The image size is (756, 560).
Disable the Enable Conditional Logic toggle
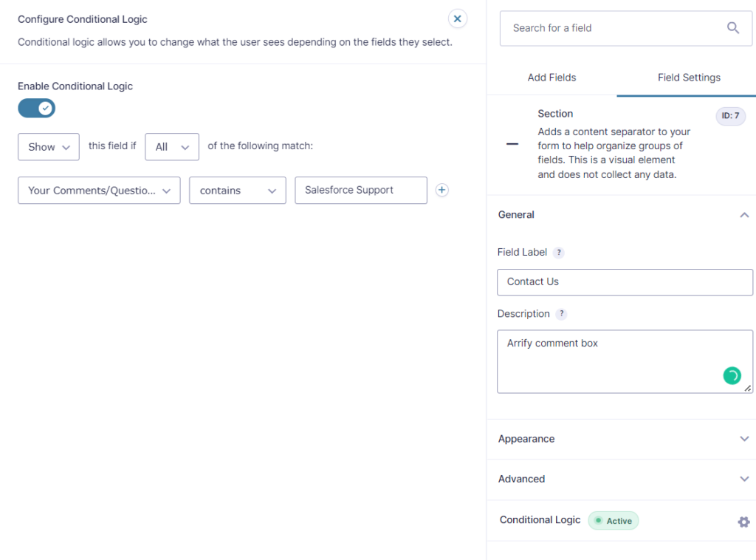pos(37,109)
